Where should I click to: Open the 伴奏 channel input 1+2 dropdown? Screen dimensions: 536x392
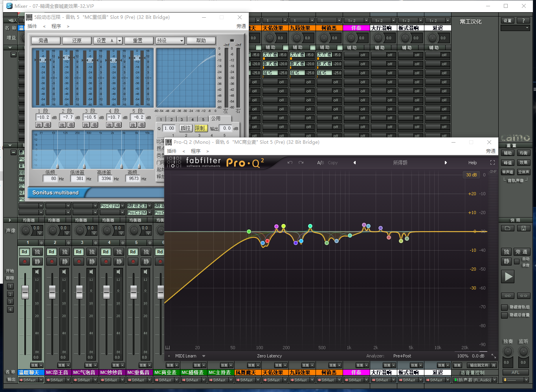356,20
